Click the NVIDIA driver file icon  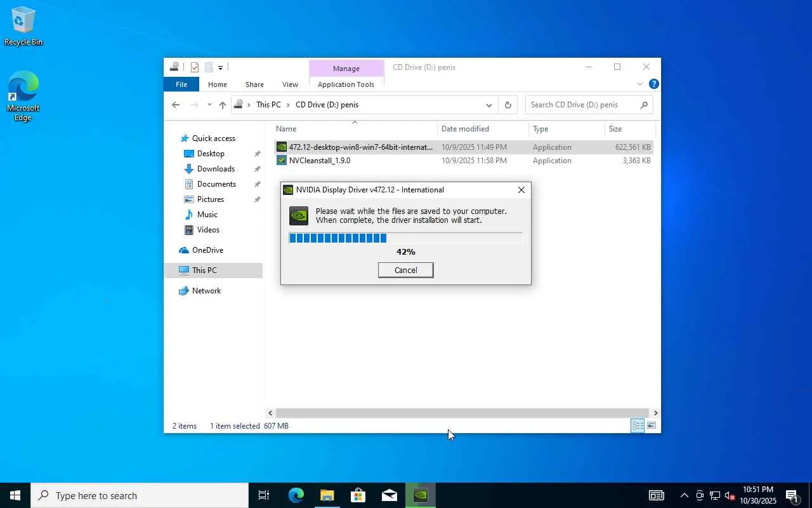tap(282, 147)
